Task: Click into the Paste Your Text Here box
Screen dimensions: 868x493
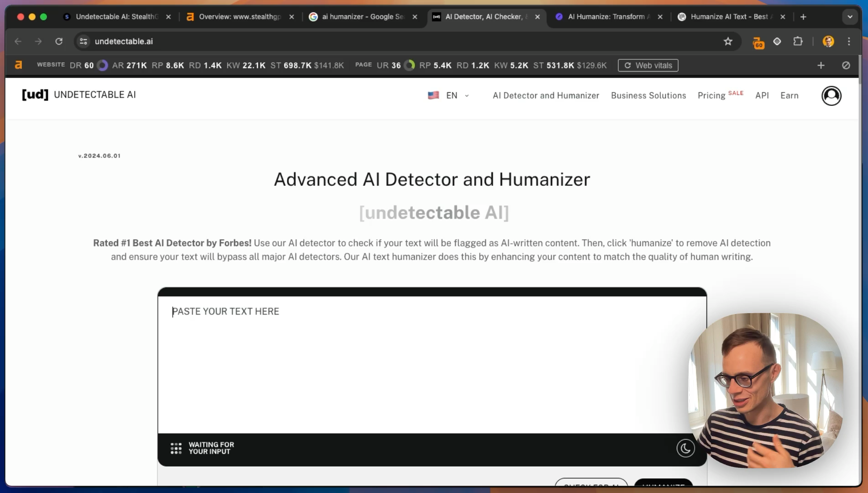Action: 432,364
